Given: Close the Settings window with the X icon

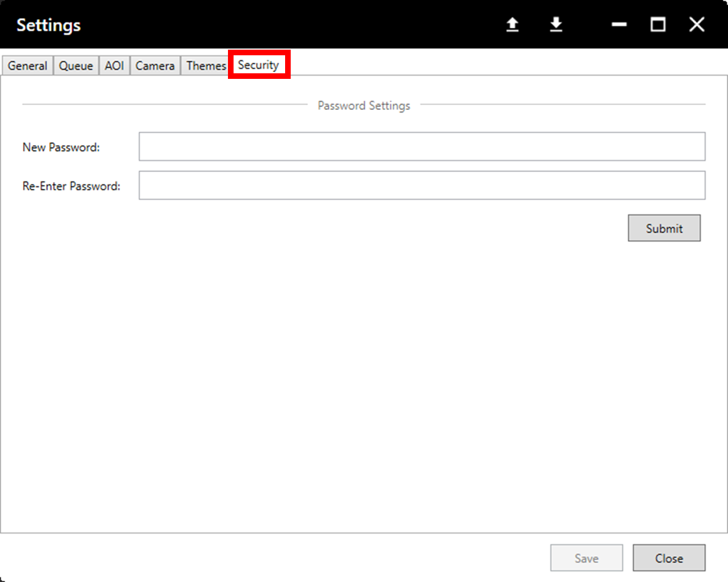Looking at the screenshot, I should pyautogui.click(x=697, y=25).
